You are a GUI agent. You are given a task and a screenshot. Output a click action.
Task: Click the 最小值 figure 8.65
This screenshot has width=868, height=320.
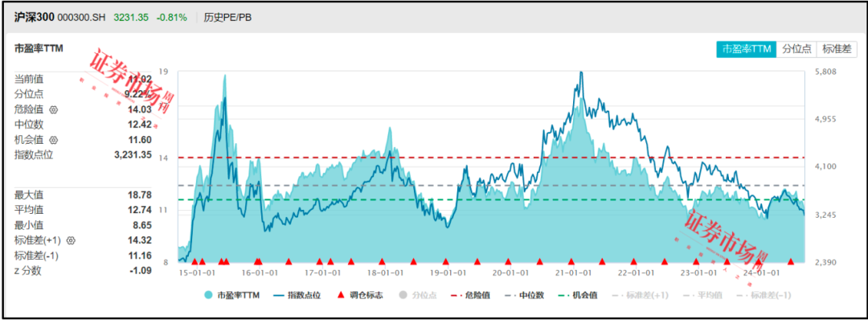coord(143,225)
